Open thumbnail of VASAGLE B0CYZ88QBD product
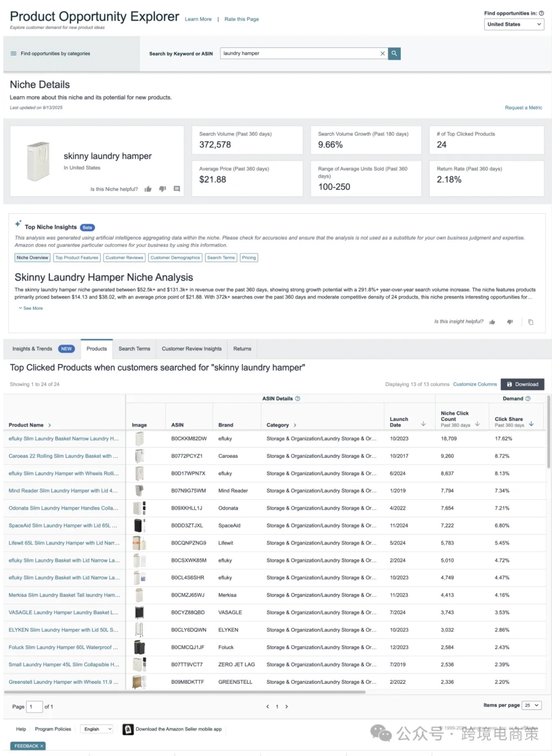 click(x=139, y=613)
